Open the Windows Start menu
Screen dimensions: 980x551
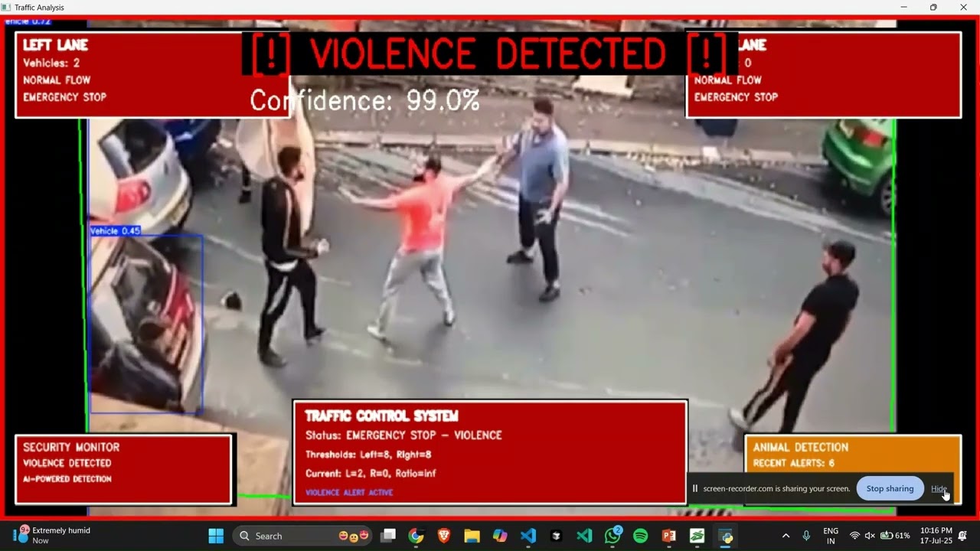tap(215, 536)
